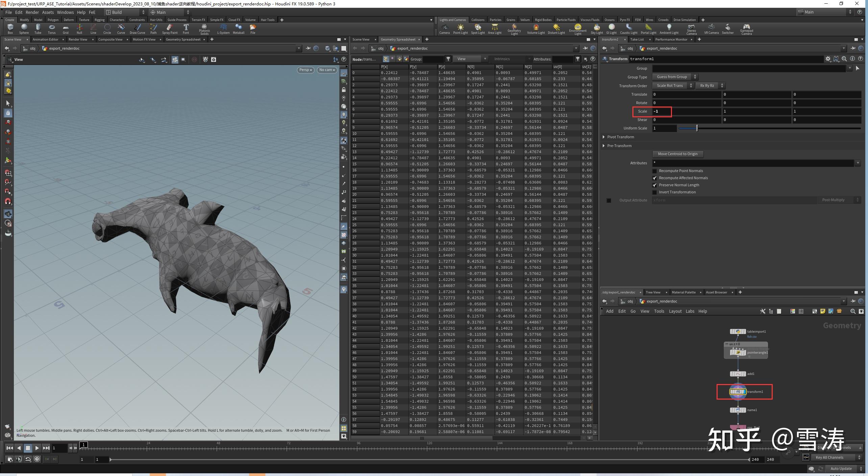Disable Preserve Normal Length
This screenshot has height=476, width=868.
[655, 185]
